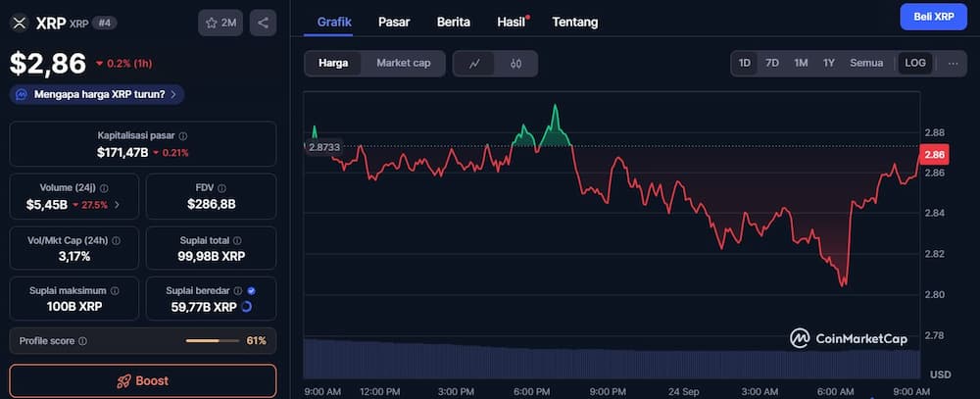Click the 59,77B XRP circulating supply value

pyautogui.click(x=204, y=307)
